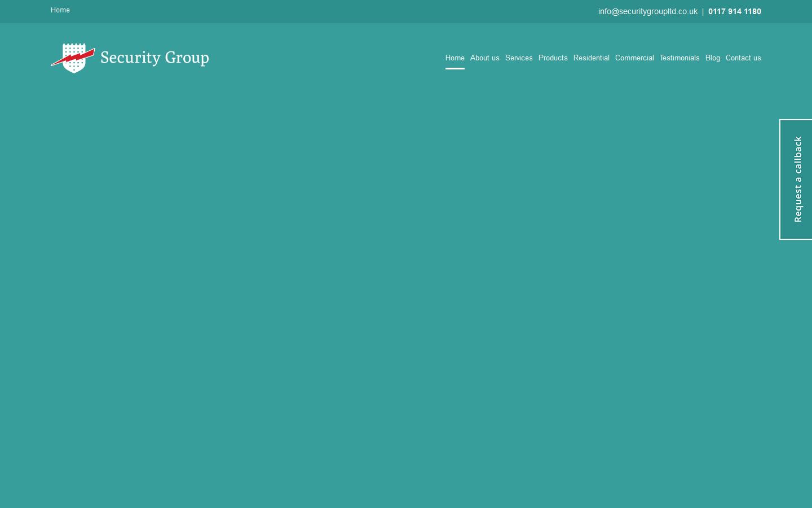Screen dimensions: 812x508
Task: Navigate to the Products page
Action: coord(553,58)
